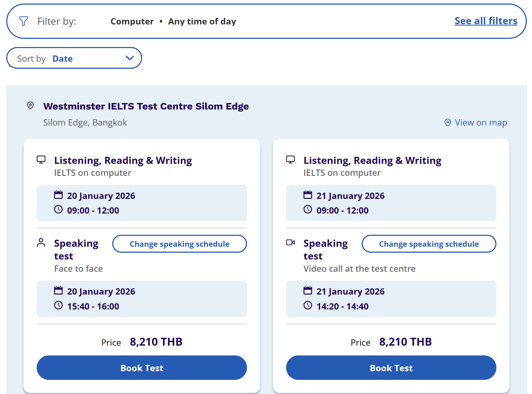Click the Any time of day filter label
The height and width of the screenshot is (394, 532).
click(202, 21)
